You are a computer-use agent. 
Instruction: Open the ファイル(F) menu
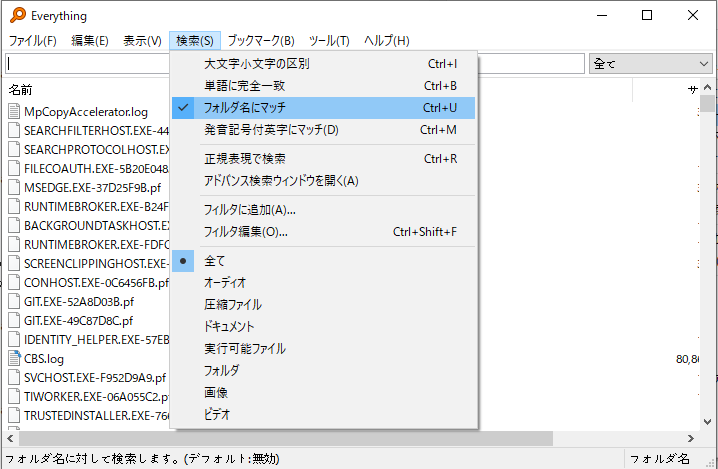33,41
